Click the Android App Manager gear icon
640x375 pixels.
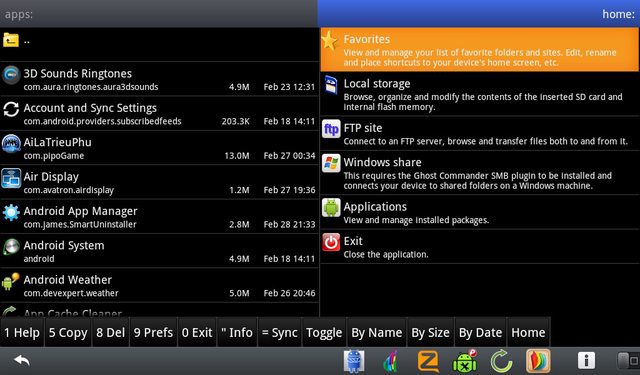click(x=11, y=213)
